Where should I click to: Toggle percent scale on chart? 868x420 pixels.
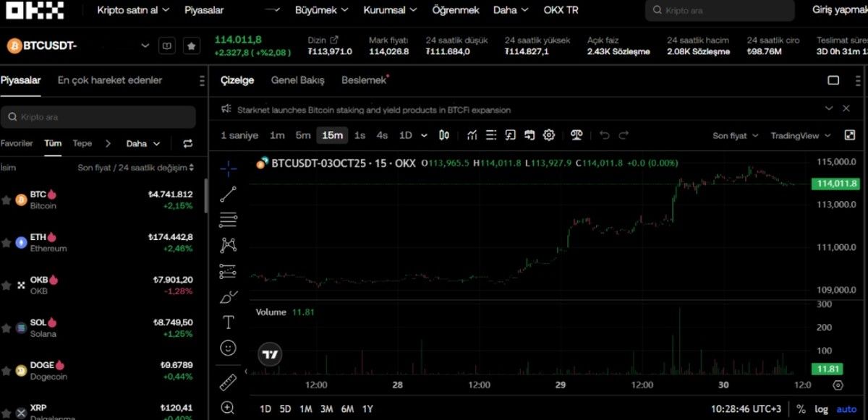pyautogui.click(x=801, y=409)
